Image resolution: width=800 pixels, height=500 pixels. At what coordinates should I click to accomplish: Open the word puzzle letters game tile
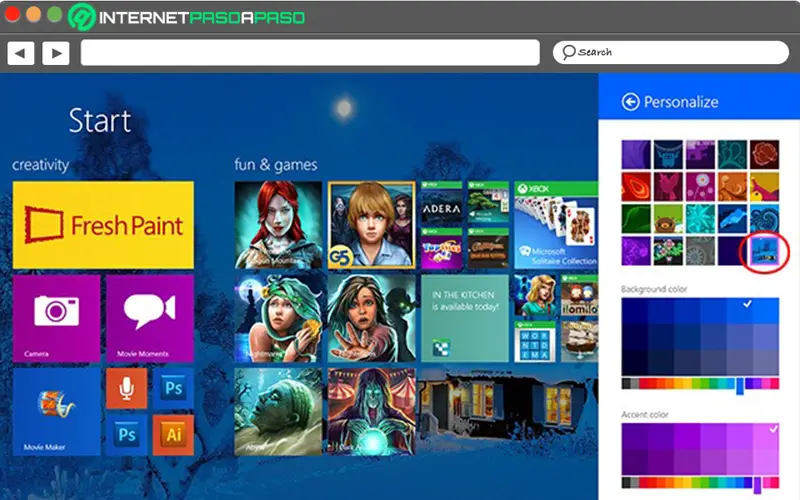535,342
